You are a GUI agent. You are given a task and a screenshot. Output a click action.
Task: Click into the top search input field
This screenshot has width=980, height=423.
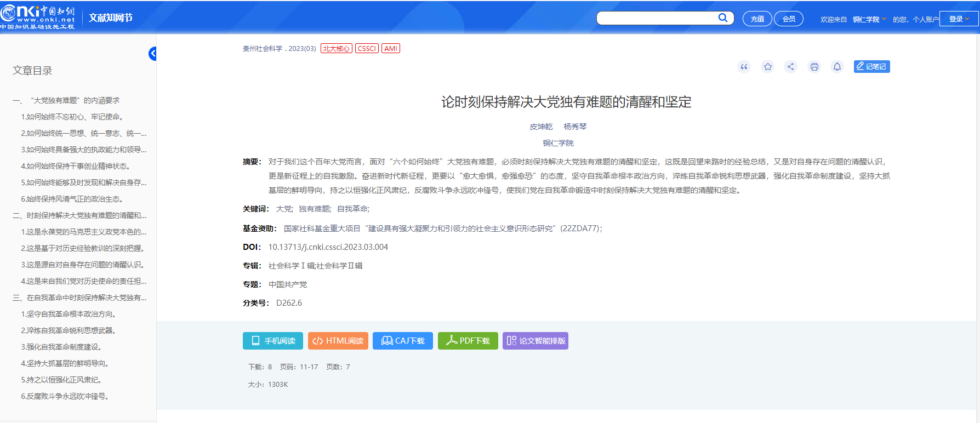point(657,18)
